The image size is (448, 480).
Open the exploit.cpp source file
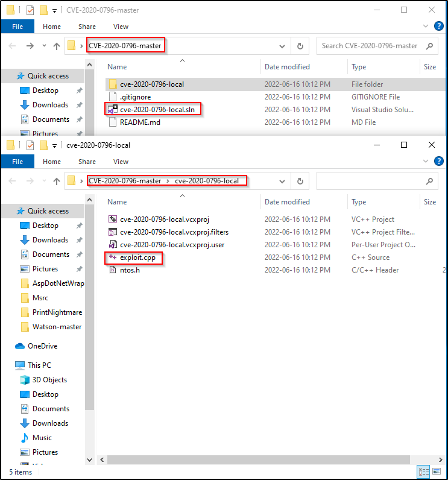[133, 257]
